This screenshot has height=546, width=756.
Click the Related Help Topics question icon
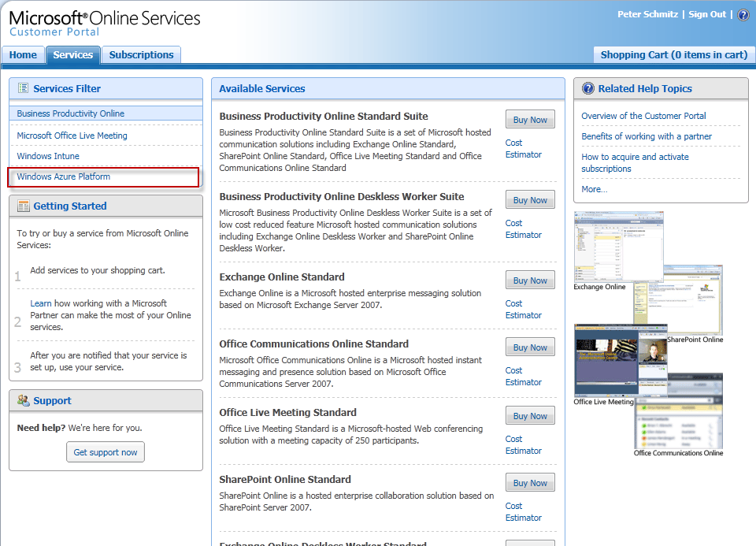[x=588, y=88]
